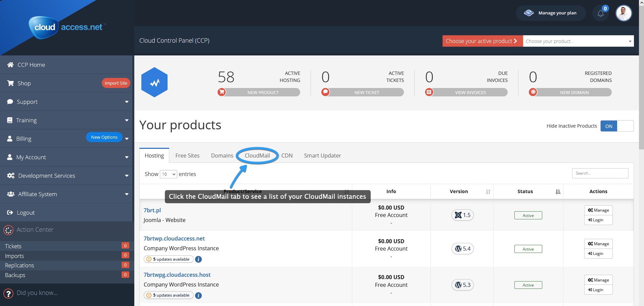
Task: Click Login for 7brt.pl
Action: [x=598, y=220]
